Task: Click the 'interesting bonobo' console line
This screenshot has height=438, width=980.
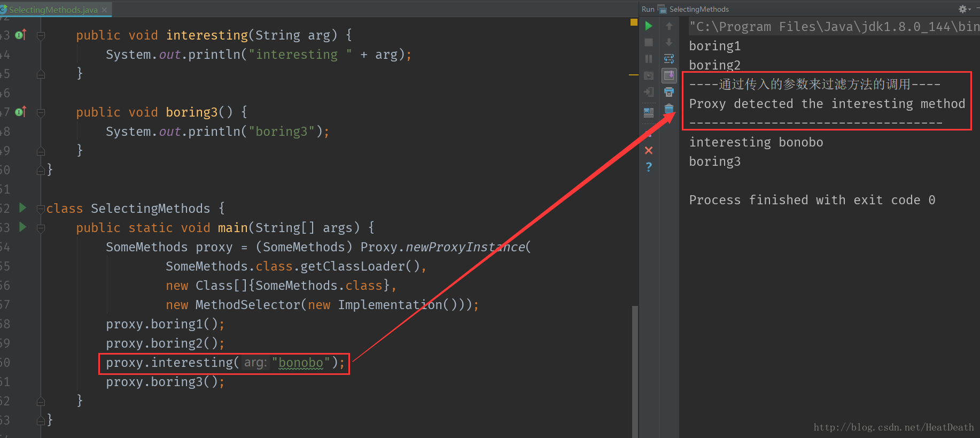Action: (756, 142)
